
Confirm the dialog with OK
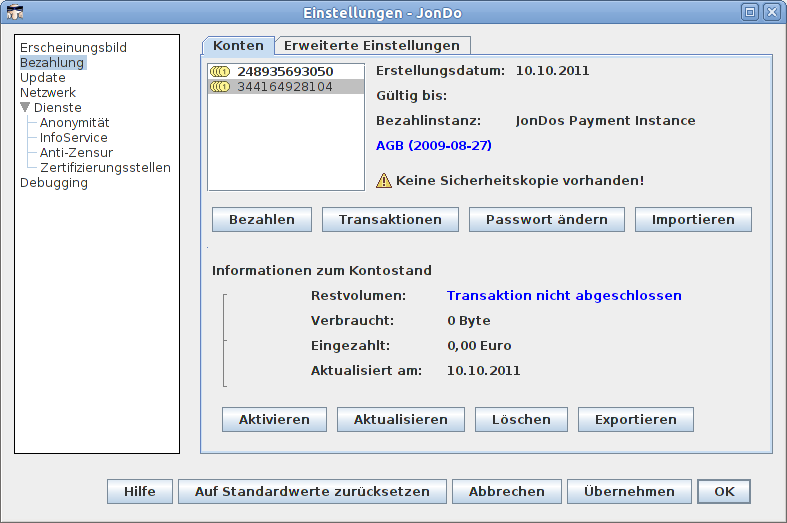pyautogui.click(x=724, y=491)
